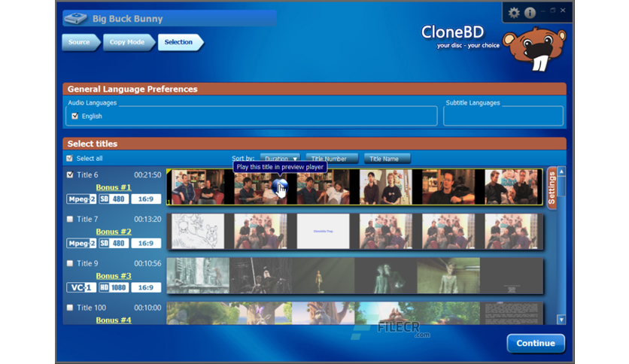Open settings via the gear icon
The image size is (629, 364).
[514, 13]
